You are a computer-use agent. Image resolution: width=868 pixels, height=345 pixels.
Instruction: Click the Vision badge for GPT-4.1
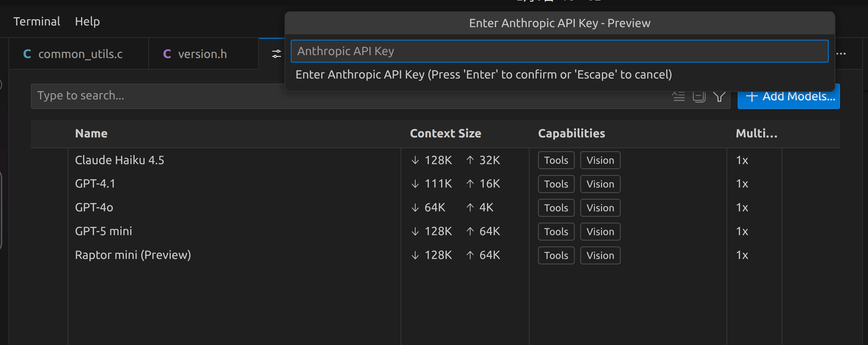pyautogui.click(x=600, y=184)
